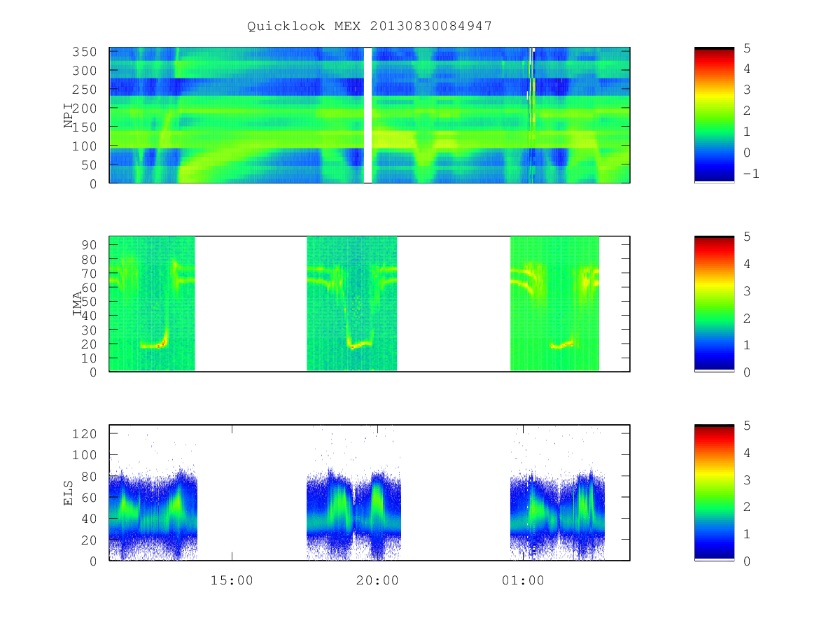Select the NPI y-axis label
The width and height of the screenshot is (840, 630).
tap(69, 115)
